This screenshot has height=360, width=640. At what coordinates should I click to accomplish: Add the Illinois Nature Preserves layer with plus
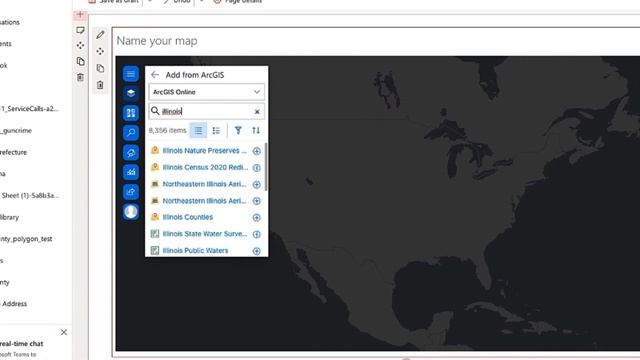pyautogui.click(x=257, y=151)
